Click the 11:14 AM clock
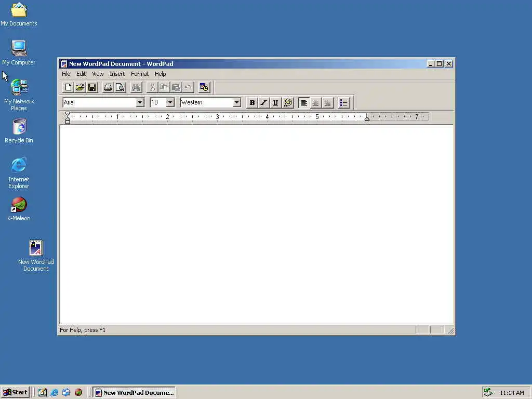Image resolution: width=532 pixels, height=399 pixels. point(512,393)
